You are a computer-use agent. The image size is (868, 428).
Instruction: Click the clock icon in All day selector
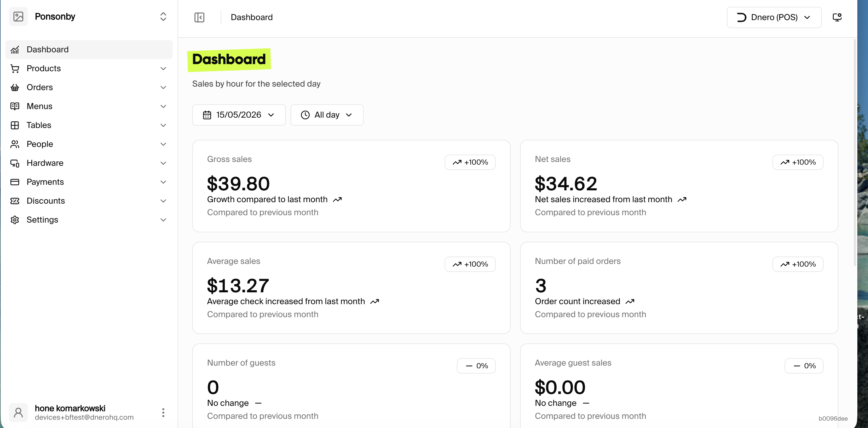pos(305,115)
